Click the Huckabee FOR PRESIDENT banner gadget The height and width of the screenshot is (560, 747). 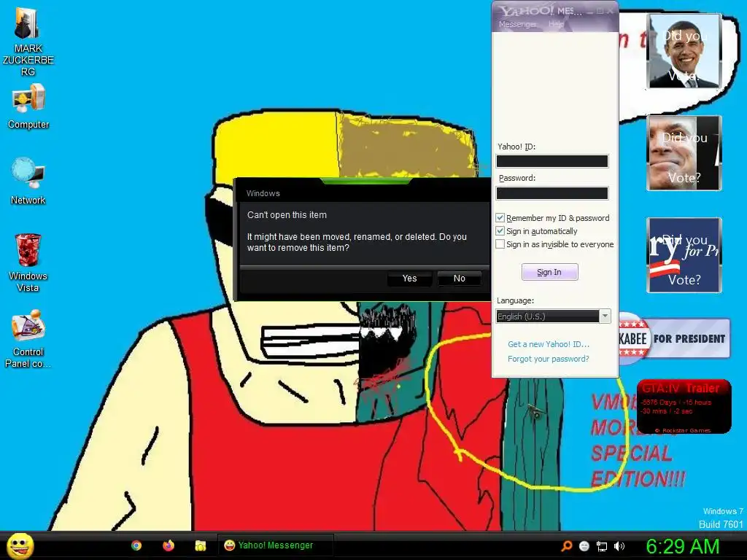675,338
